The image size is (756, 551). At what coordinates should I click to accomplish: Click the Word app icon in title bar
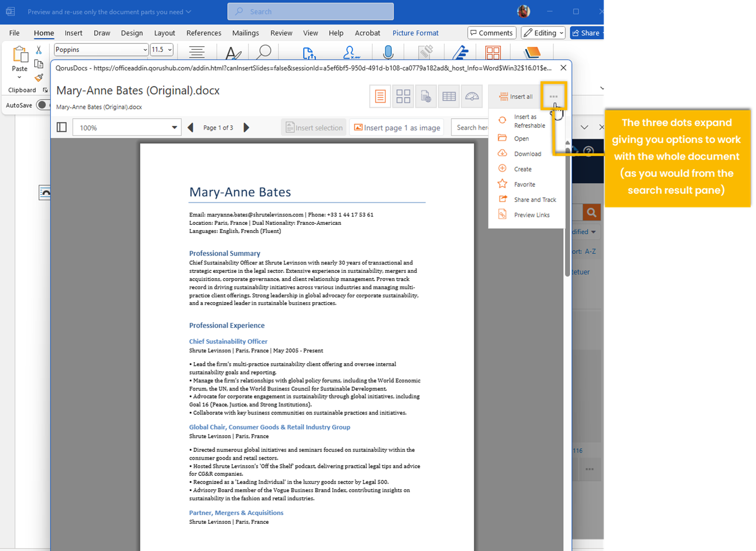10,11
